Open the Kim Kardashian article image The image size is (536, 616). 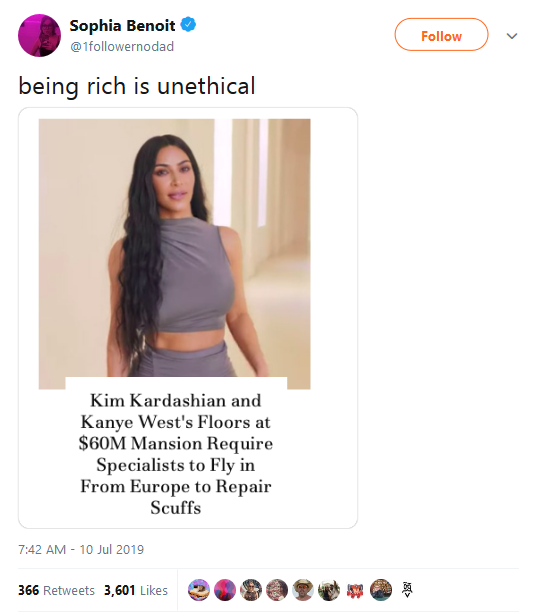point(174,254)
